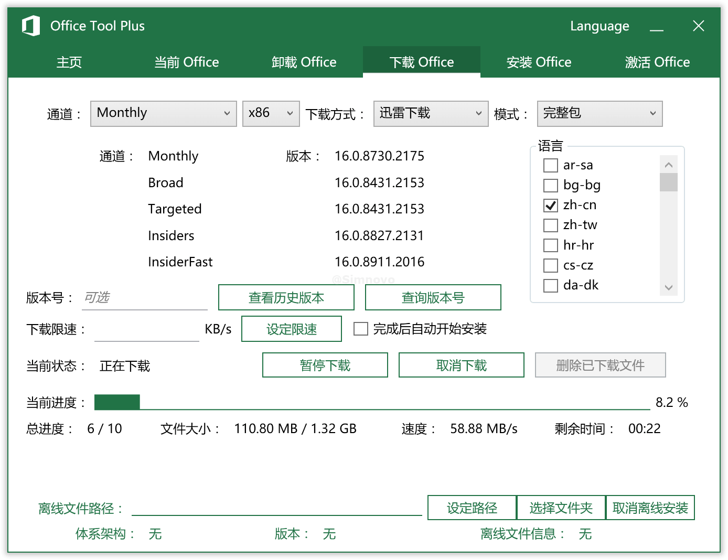Click the language list scroll-down arrow

pyautogui.click(x=668, y=287)
